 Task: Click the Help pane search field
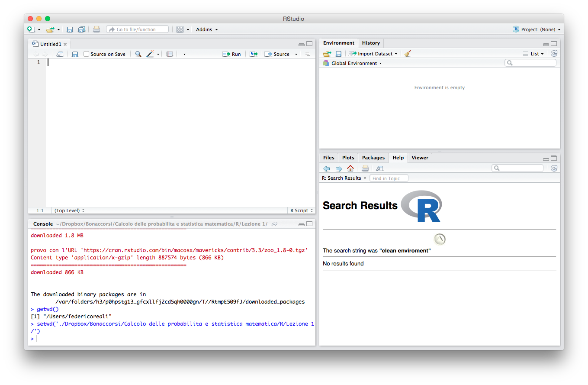click(x=517, y=168)
